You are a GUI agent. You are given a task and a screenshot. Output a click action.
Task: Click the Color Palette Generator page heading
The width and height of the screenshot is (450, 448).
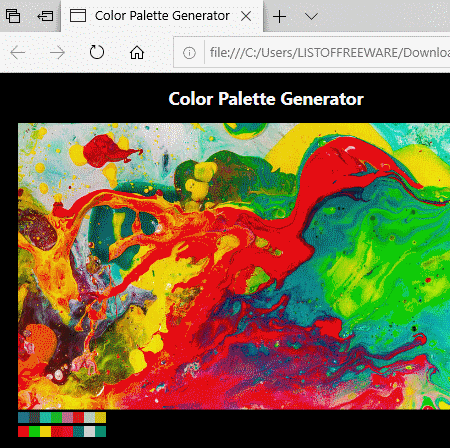point(266,99)
